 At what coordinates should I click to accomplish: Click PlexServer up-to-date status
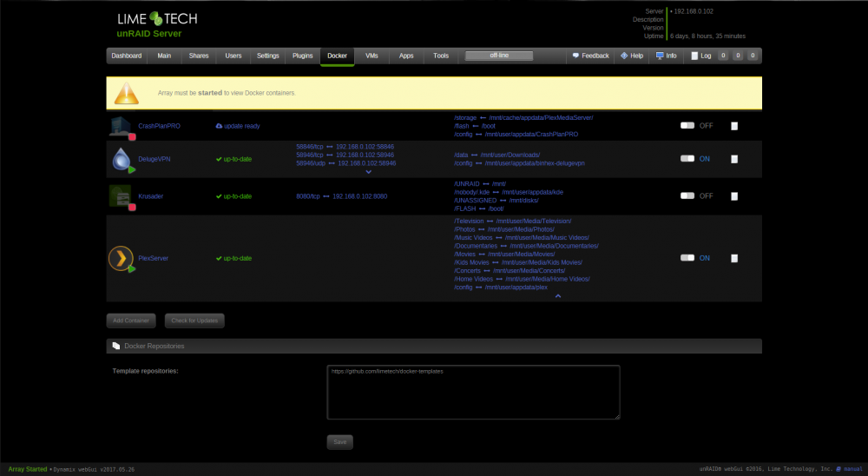(x=233, y=258)
